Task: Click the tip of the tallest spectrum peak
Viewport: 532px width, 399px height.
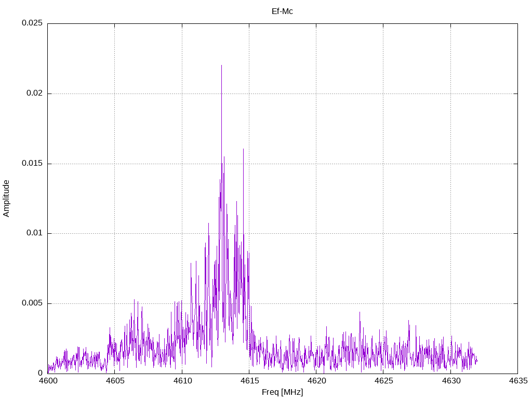Action: pos(221,66)
